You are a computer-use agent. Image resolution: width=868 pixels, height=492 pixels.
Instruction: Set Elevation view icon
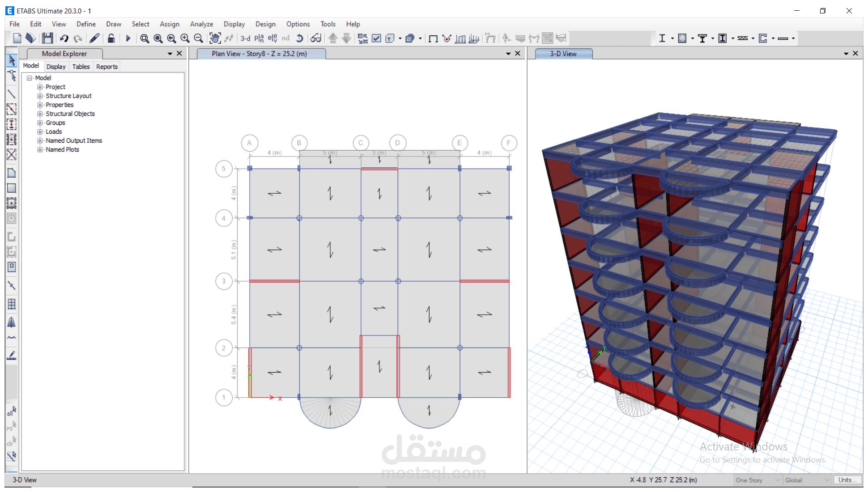272,38
